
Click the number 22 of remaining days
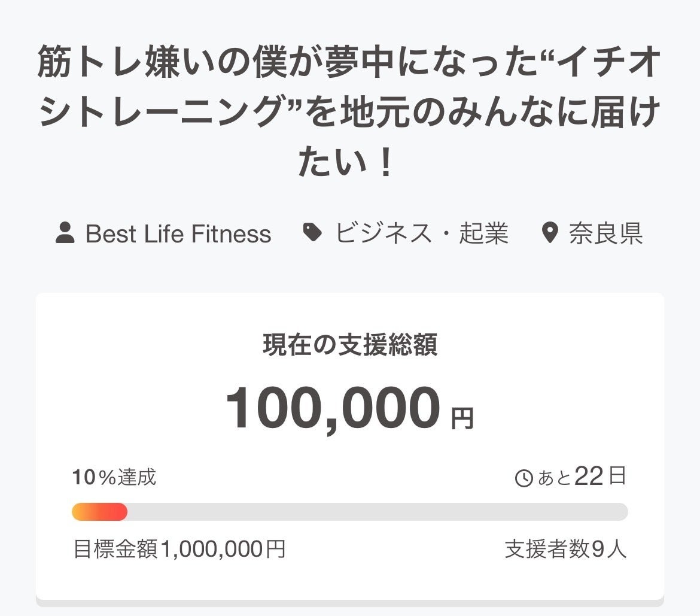[x=589, y=477]
